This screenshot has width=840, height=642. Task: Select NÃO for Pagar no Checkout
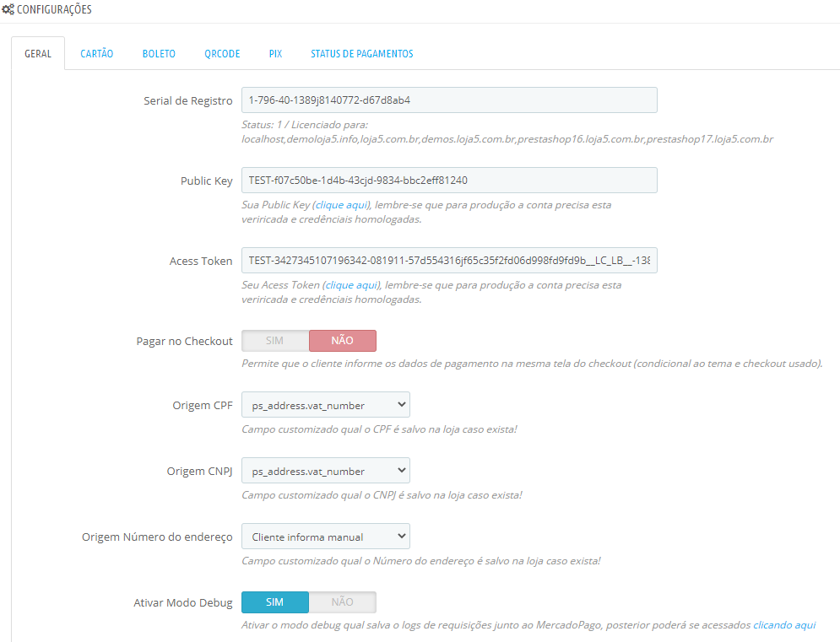click(342, 341)
